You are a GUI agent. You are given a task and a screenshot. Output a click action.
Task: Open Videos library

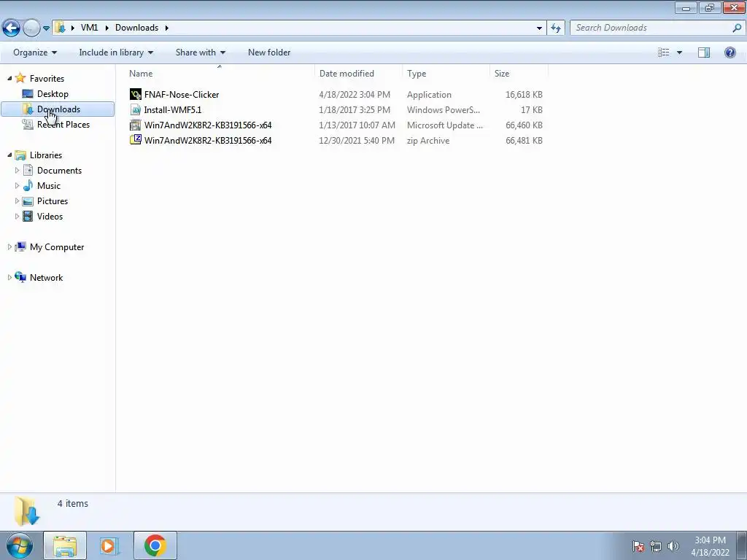click(x=50, y=216)
